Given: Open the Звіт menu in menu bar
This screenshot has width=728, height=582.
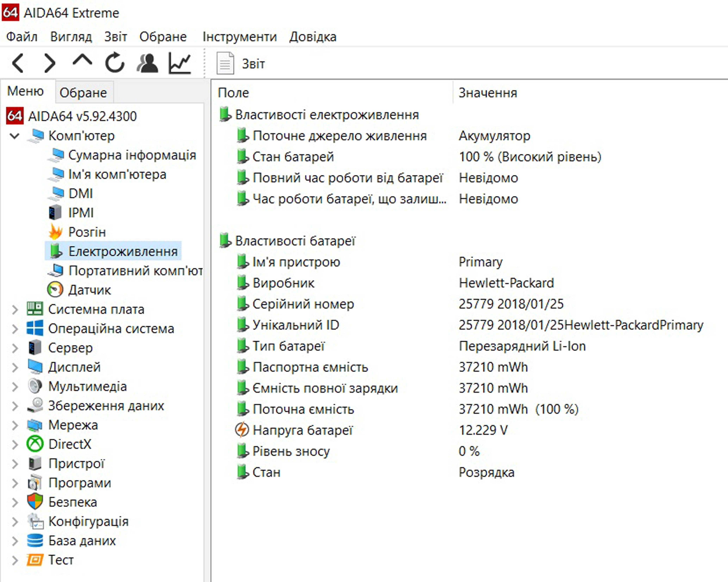Looking at the screenshot, I should [116, 36].
